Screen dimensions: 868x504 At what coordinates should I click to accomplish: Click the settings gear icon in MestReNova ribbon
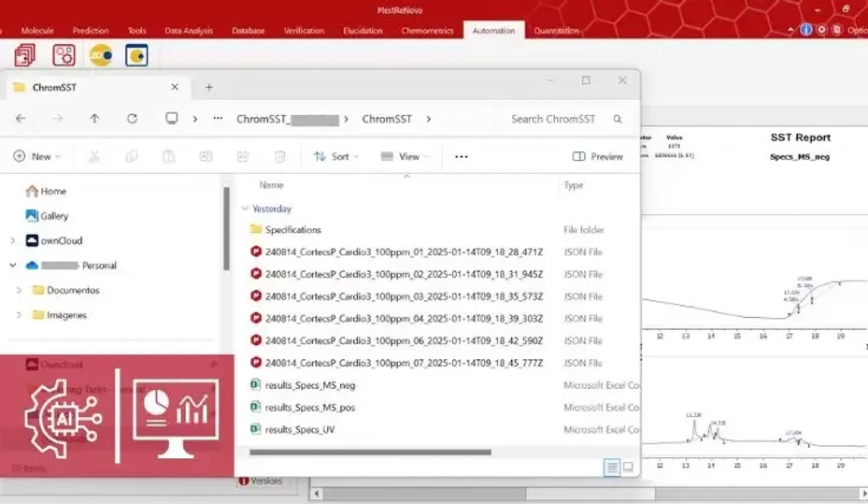[x=821, y=30]
